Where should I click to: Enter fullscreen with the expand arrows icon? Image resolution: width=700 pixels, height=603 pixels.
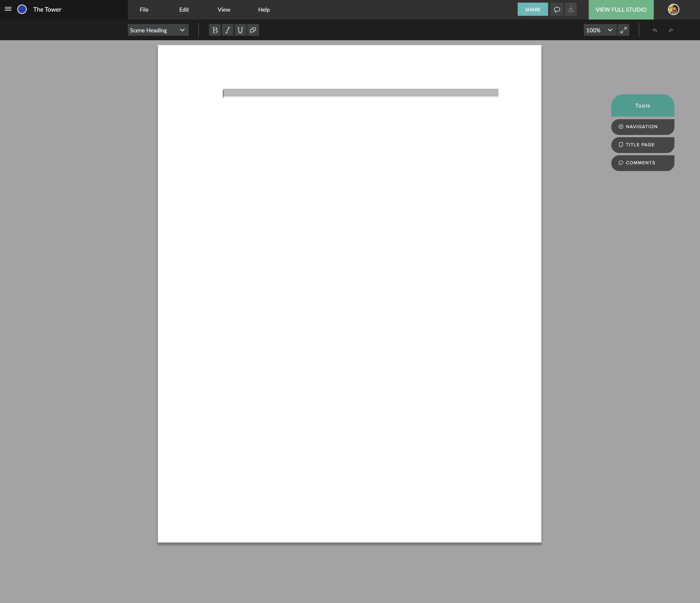(x=624, y=30)
